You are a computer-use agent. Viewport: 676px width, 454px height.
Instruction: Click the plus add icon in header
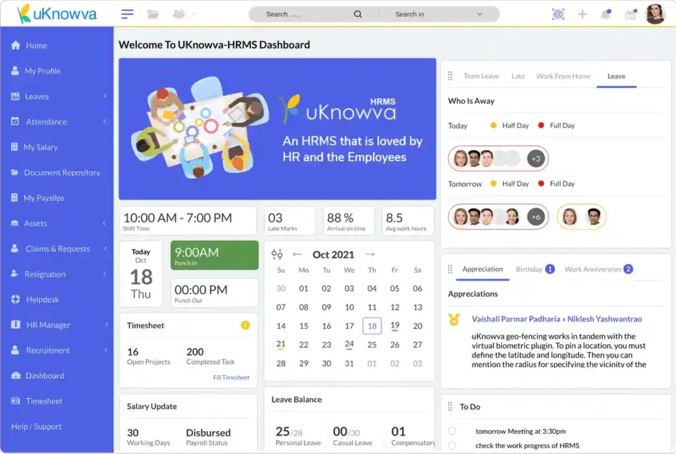[x=582, y=14]
